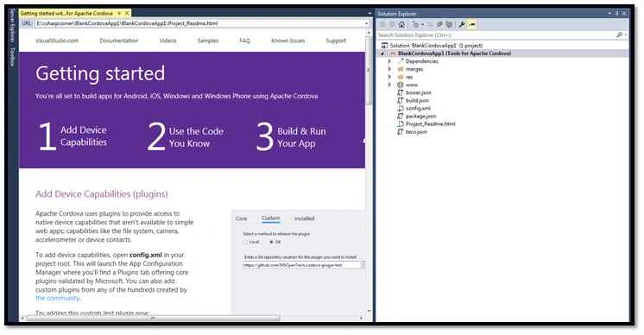Toggle the Solution Explorer auto-hide pin

pyautogui.click(x=617, y=14)
